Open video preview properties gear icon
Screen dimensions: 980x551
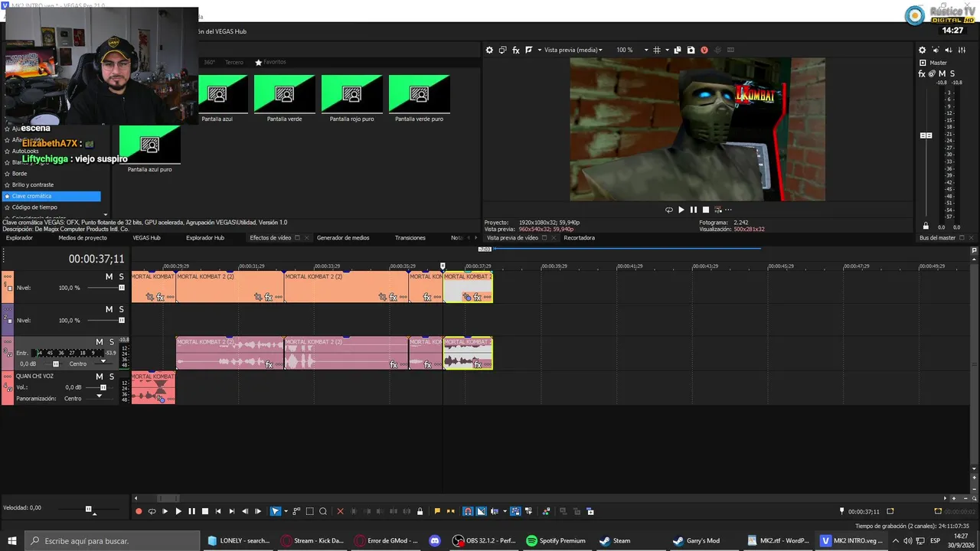[489, 50]
